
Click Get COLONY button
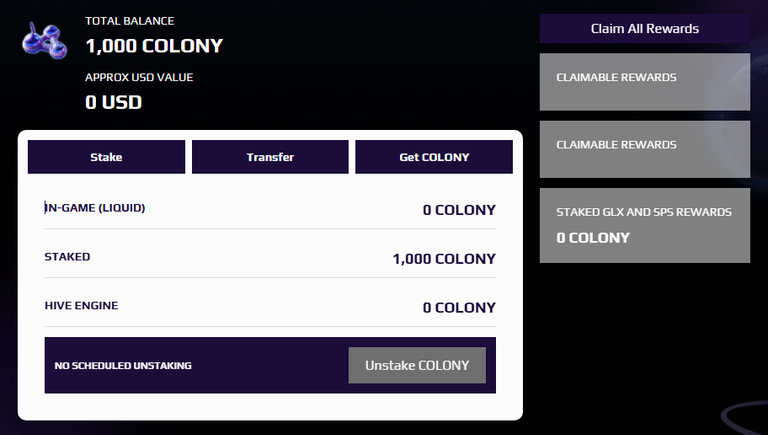(x=434, y=157)
